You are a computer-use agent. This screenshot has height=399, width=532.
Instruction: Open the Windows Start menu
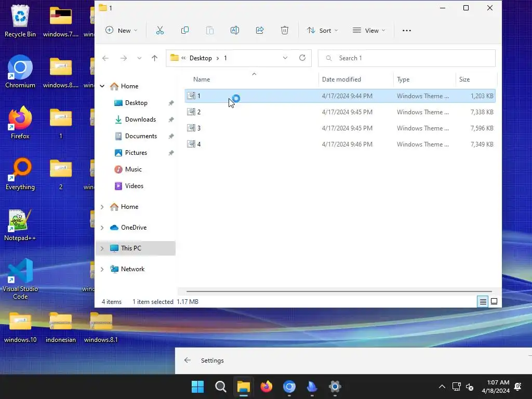[197, 387]
